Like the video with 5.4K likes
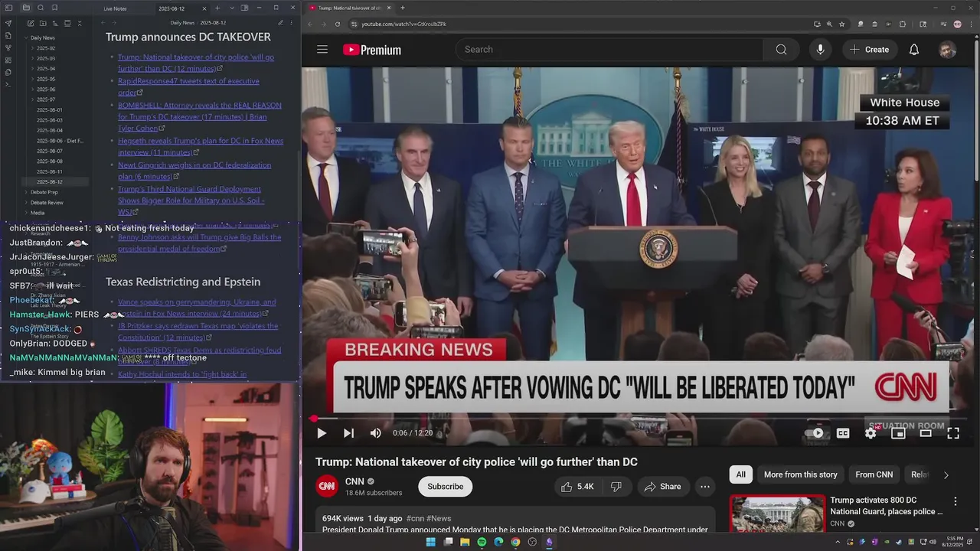This screenshot has width=980, height=551. tap(577, 487)
